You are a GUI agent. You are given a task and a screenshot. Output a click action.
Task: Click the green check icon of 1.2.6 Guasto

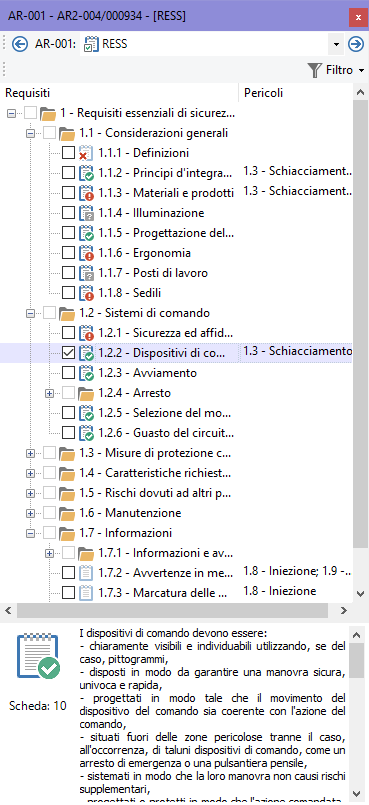tap(86, 433)
